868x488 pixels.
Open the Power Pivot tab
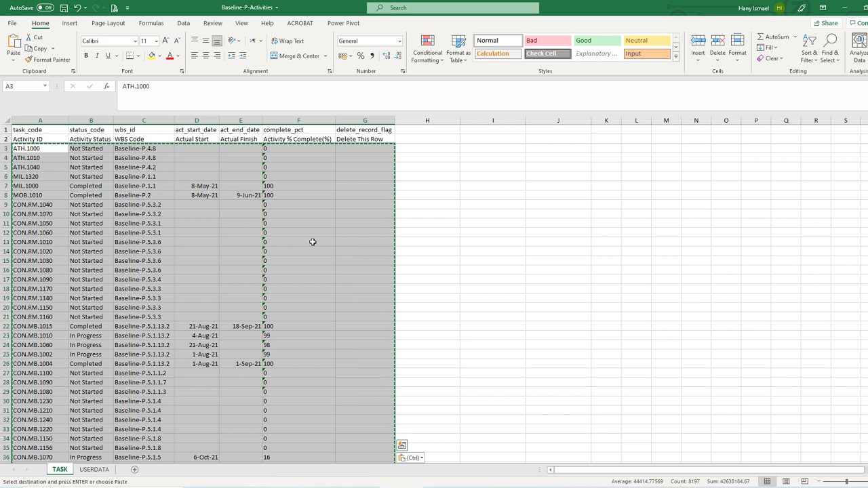tap(344, 23)
